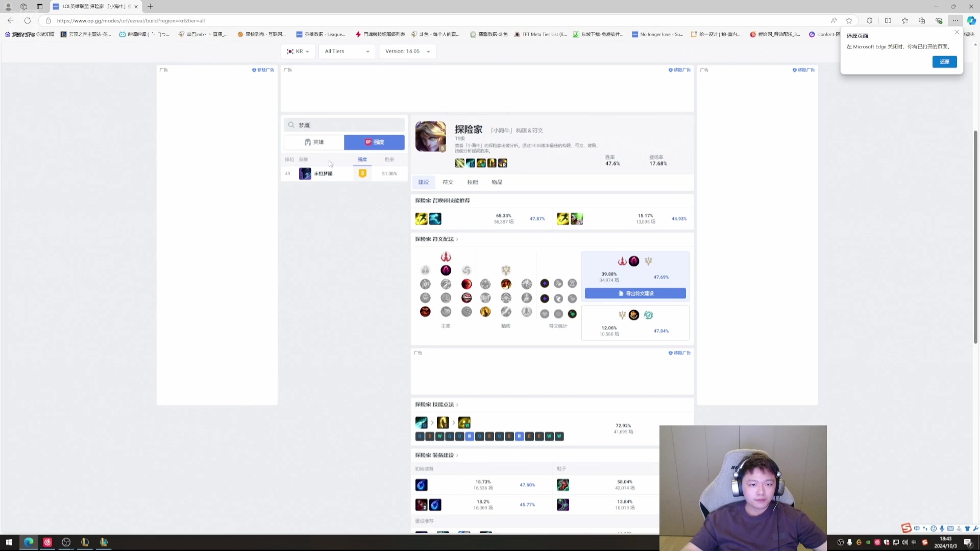Open Windows Start menu
Image resolution: width=980 pixels, height=551 pixels.
click(x=9, y=542)
